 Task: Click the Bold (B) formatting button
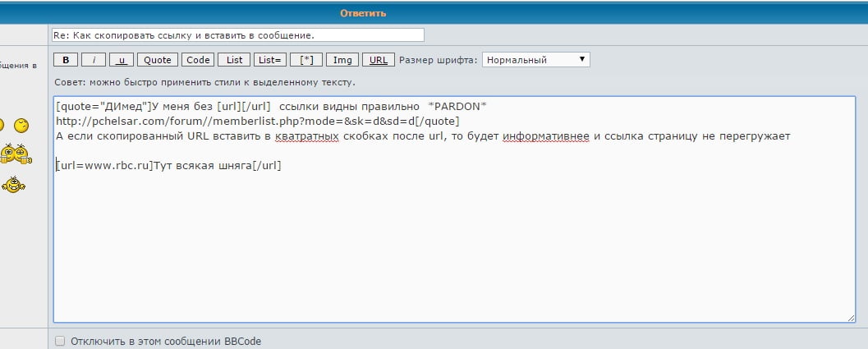pyautogui.click(x=66, y=60)
